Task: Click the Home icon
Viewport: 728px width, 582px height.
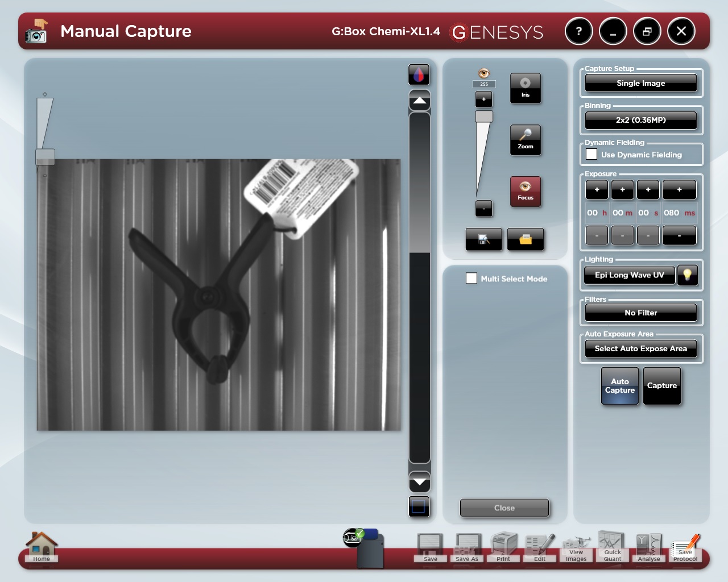Action: click(x=42, y=547)
